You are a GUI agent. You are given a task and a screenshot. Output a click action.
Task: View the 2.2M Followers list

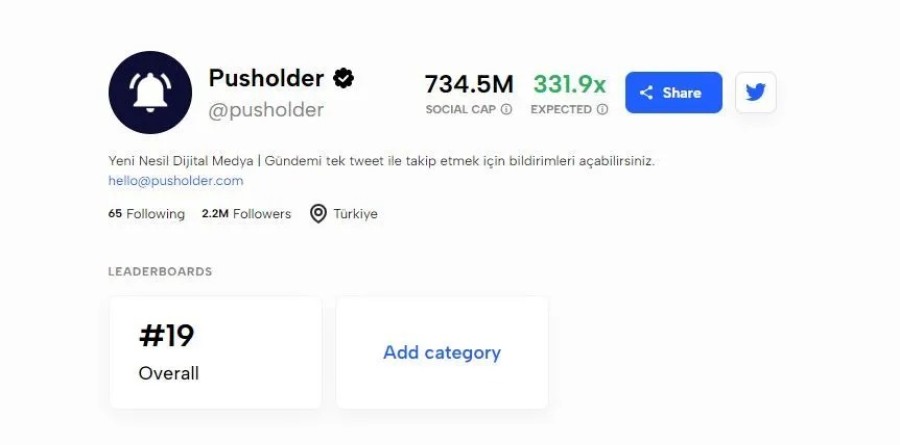(246, 214)
